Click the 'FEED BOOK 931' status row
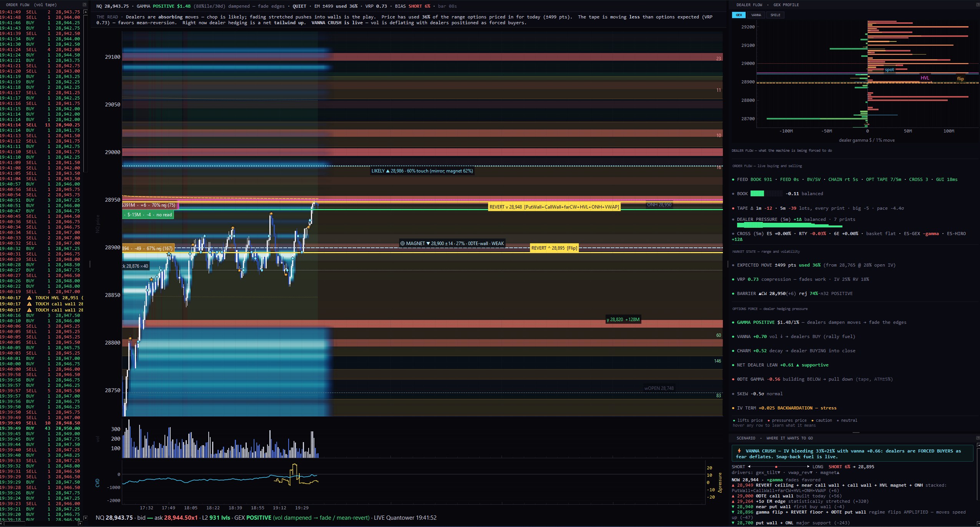Viewport: 980px width, 527px height. (x=845, y=179)
